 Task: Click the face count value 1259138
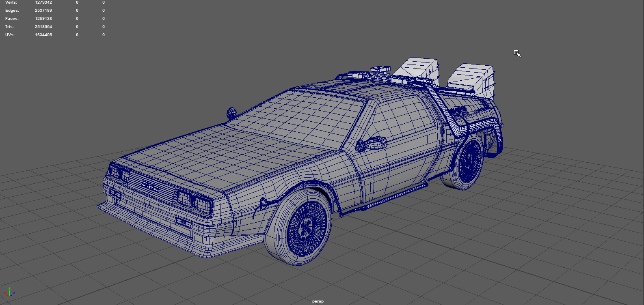click(x=43, y=19)
